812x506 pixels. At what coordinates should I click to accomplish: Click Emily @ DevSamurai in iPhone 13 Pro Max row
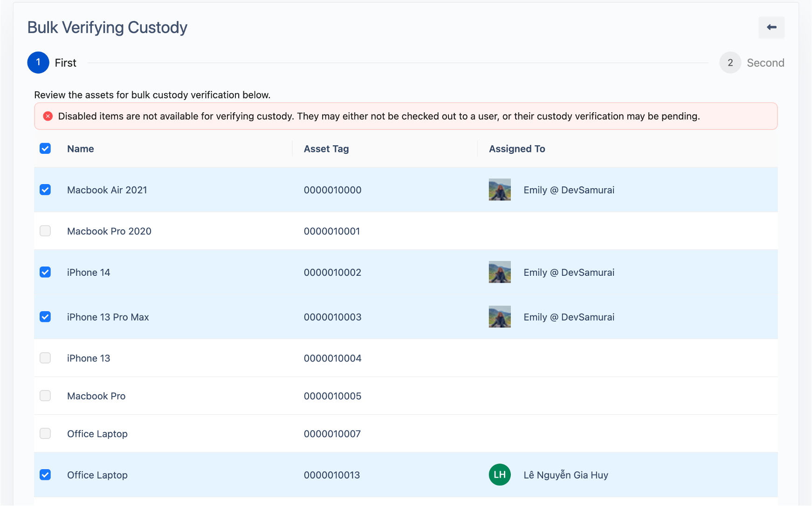[569, 317]
